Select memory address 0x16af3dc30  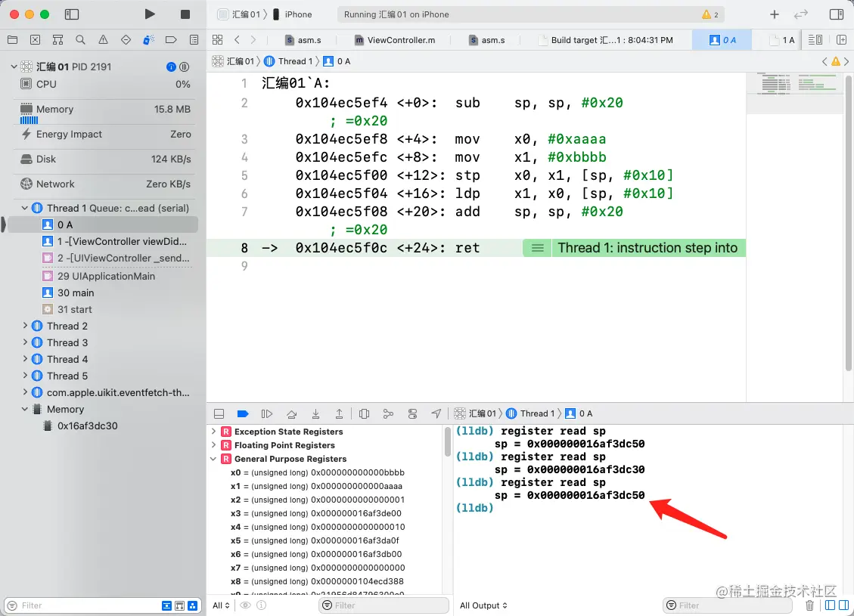click(80, 426)
